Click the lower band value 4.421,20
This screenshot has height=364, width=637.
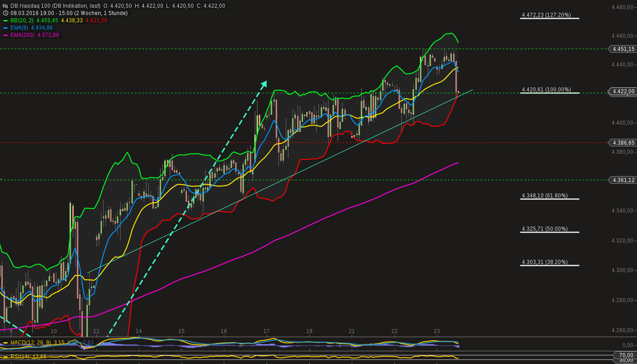(x=96, y=20)
